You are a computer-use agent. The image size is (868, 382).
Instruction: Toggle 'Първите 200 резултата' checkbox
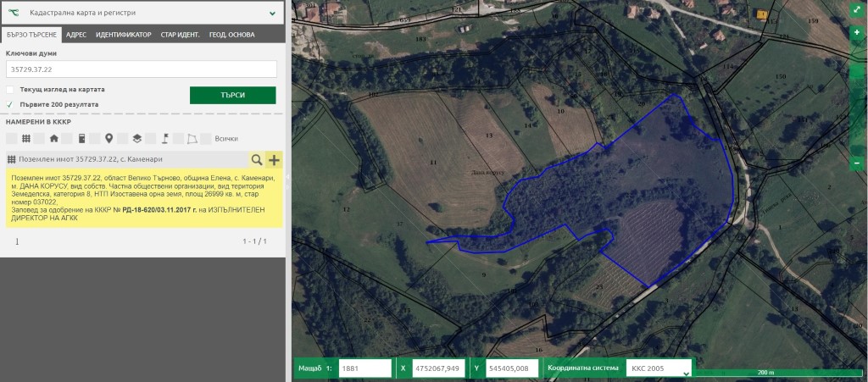(10, 104)
